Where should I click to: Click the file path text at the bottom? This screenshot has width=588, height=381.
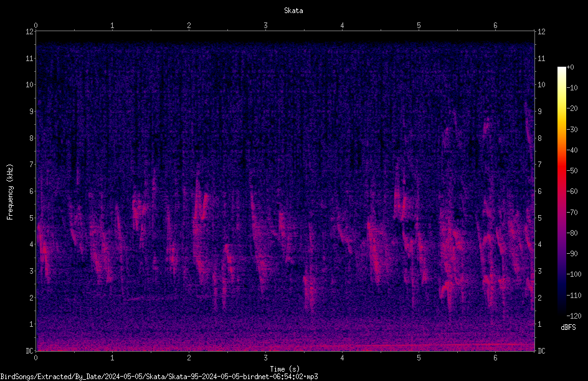(x=159, y=377)
